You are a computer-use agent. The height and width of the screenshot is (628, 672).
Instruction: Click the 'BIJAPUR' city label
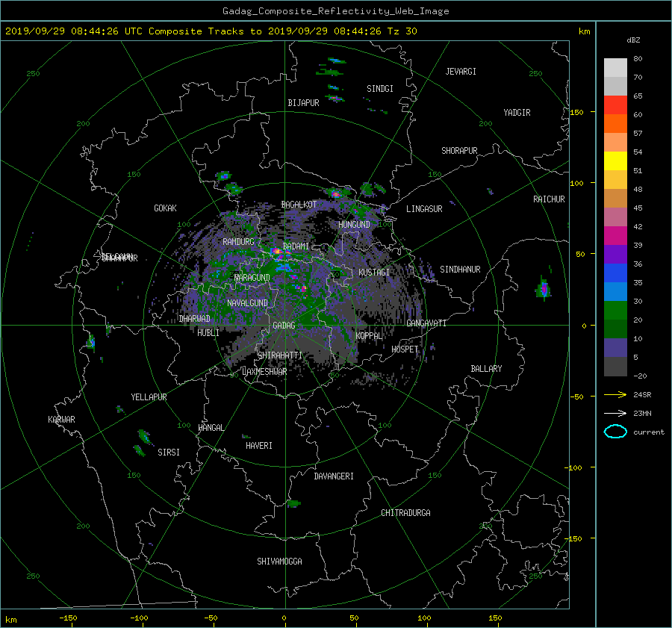tap(303, 103)
